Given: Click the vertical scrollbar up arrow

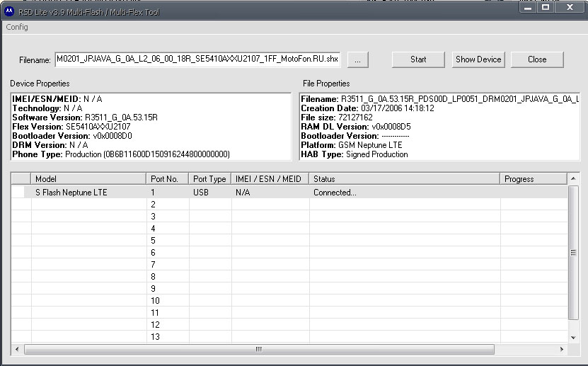Looking at the screenshot, I should click(x=573, y=178).
